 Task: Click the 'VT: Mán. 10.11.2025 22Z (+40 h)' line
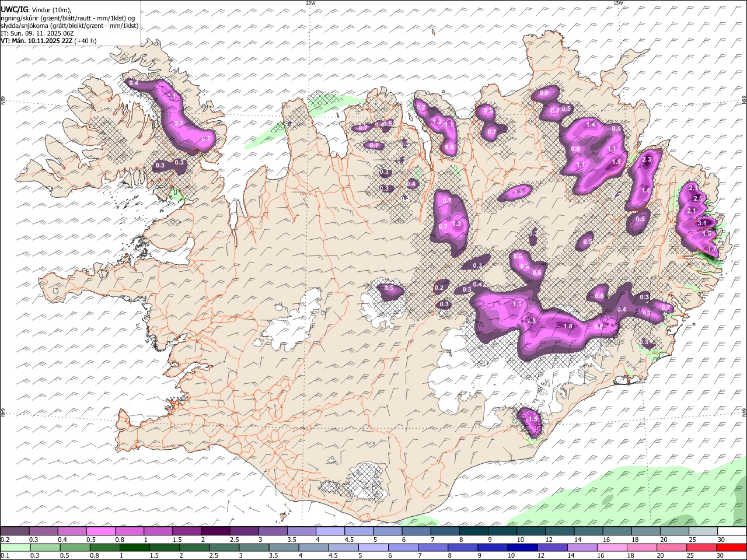48,41
